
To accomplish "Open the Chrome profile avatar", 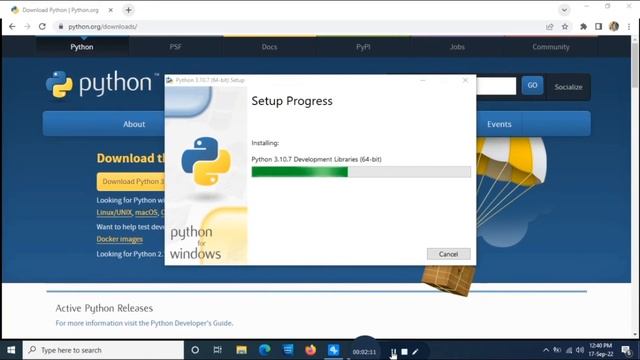I will coord(613,27).
